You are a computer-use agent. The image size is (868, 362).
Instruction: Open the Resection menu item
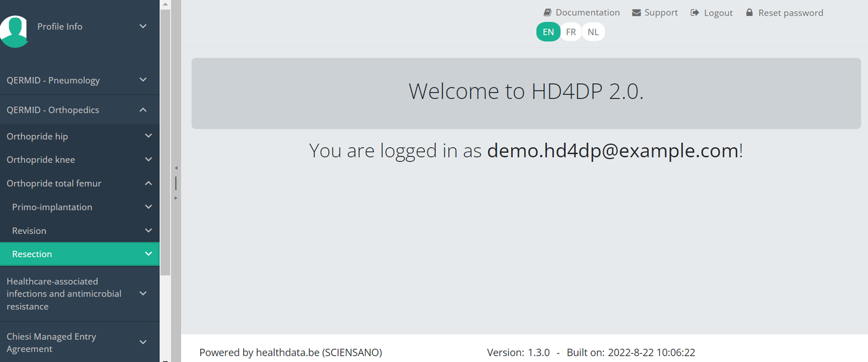[32, 254]
